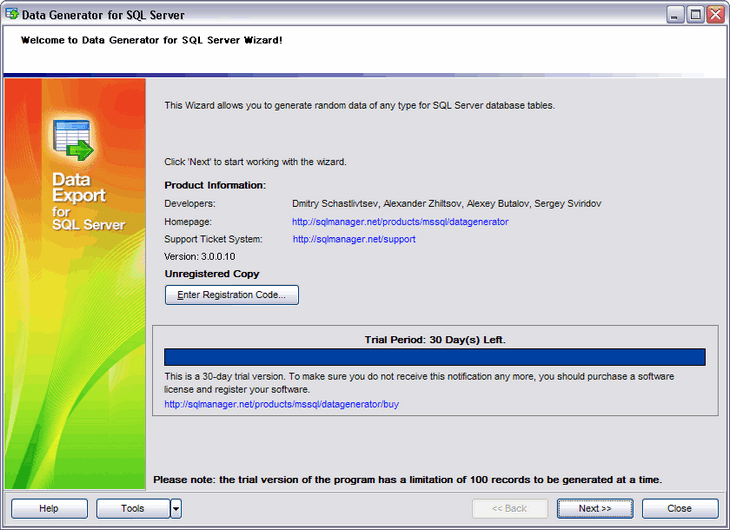Click the developers names text line
Viewport: 730px width, 530px height.
[446, 204]
